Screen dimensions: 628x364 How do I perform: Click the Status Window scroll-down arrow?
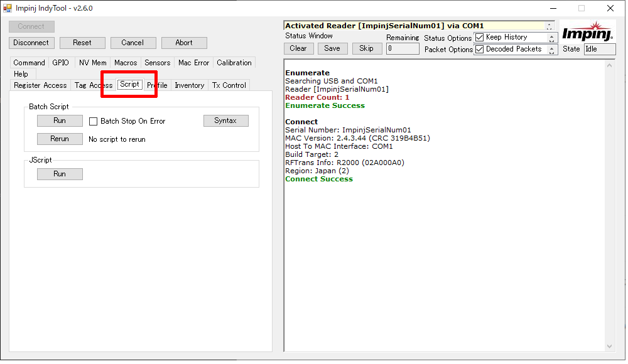609,347
